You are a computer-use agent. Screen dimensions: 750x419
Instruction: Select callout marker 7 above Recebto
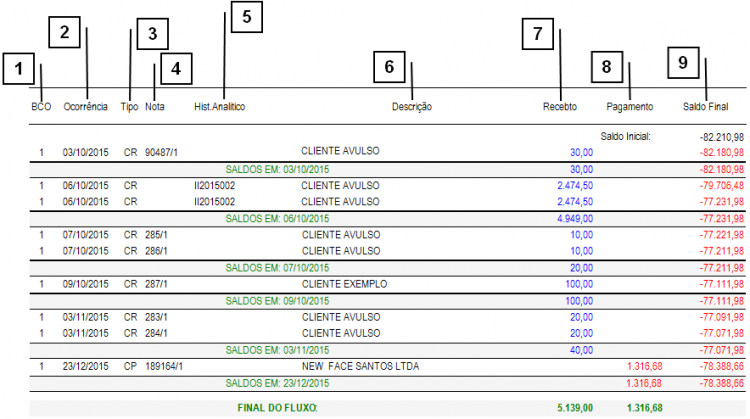click(537, 34)
